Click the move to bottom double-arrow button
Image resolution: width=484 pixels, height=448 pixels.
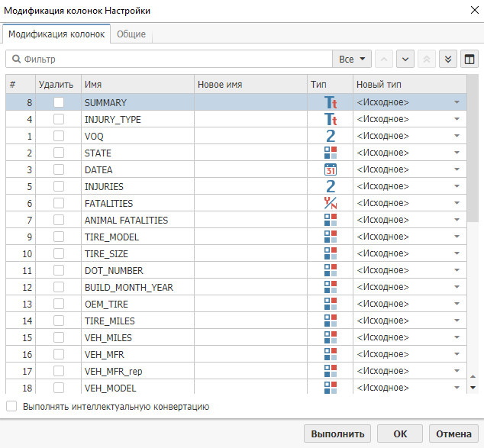tap(448, 59)
